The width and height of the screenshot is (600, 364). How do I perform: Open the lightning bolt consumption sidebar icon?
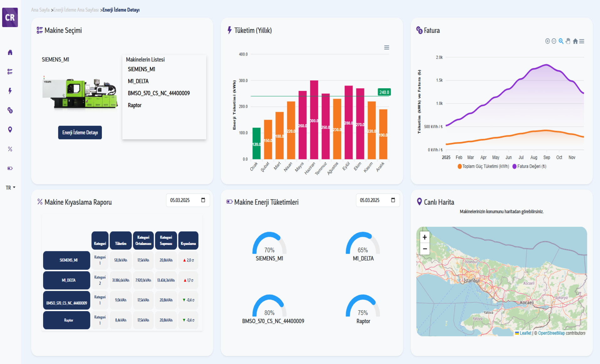pos(10,91)
